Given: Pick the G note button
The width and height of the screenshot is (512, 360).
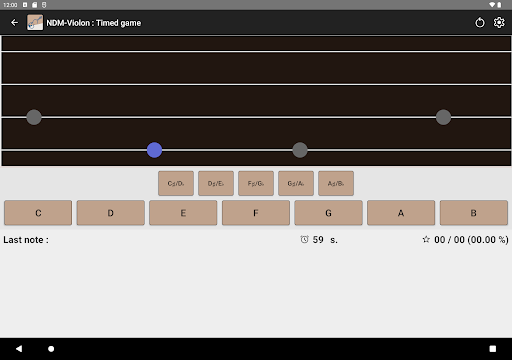Looking at the screenshot, I should 328,213.
